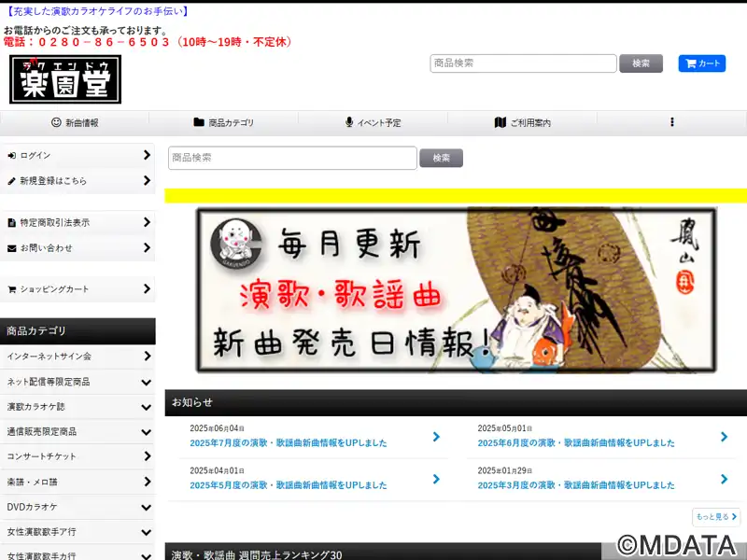Screen dimensions: 747x560
Task: Click the map icon beside ご利用案内
Action: [500, 122]
